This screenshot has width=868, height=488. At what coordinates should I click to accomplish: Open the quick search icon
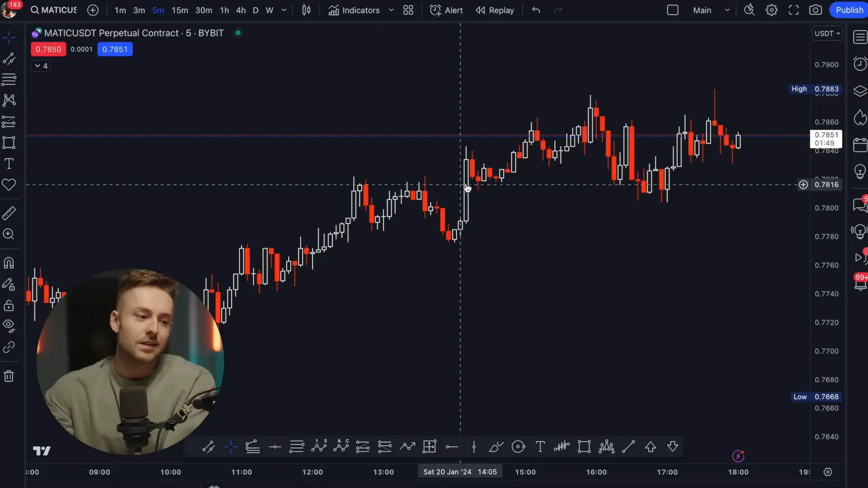coord(749,10)
